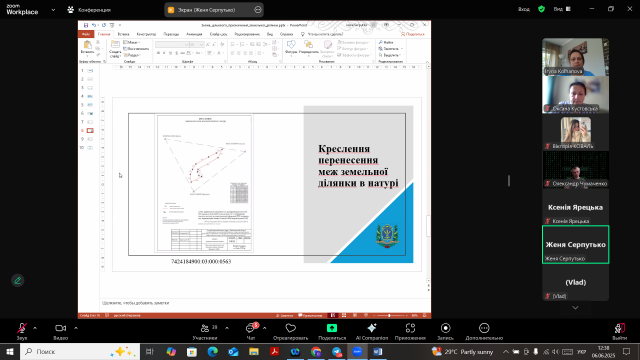Click cadastral number text 7424184900:03:000:0563
This screenshot has width=640, height=360.
point(201,261)
